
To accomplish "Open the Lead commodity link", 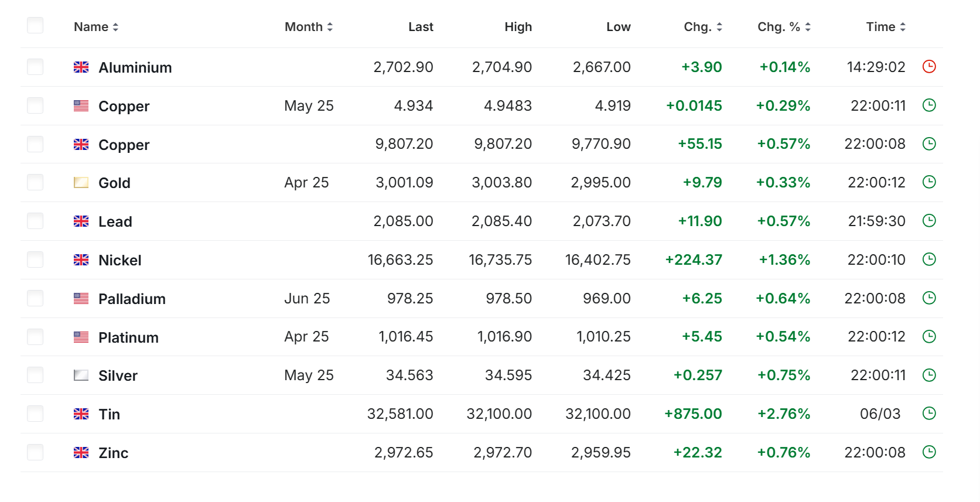I will 115,222.
